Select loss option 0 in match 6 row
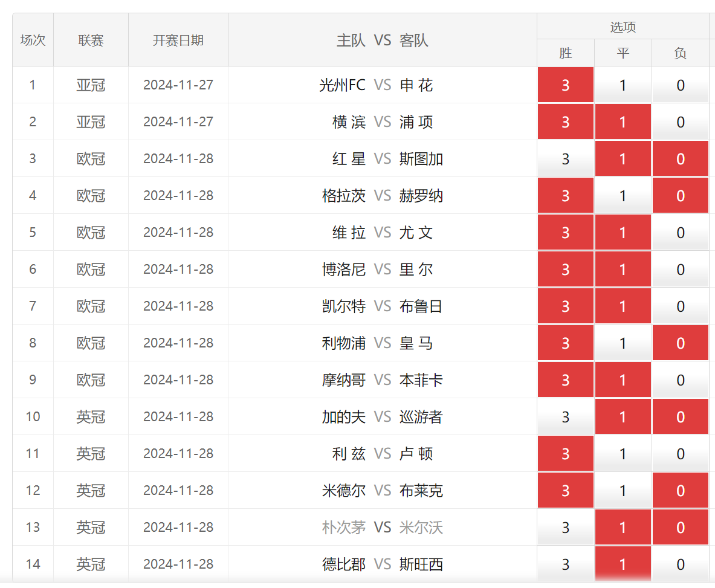Image resolution: width=715 pixels, height=588 pixels. coord(680,270)
